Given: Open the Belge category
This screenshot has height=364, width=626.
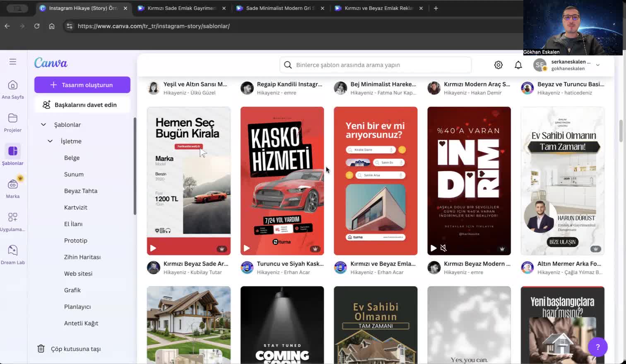Looking at the screenshot, I should point(72,158).
